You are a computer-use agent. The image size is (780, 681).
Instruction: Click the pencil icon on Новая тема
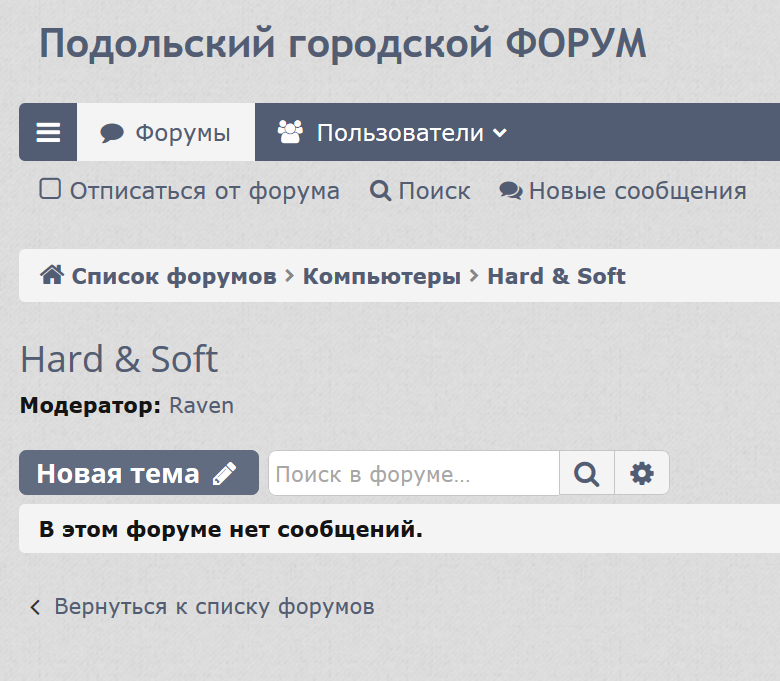(x=225, y=474)
